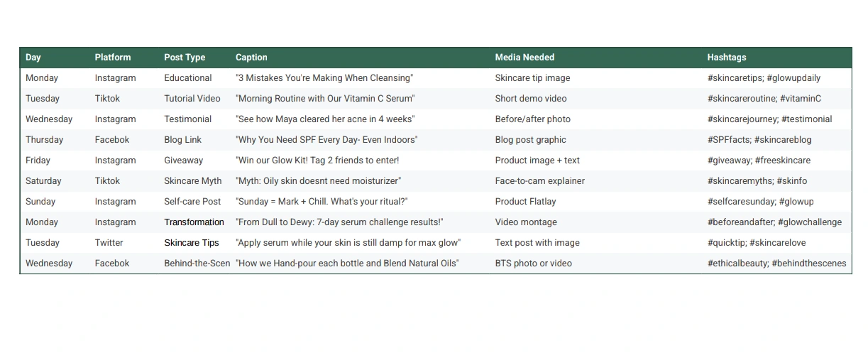Select the Maya acne testimonial caption
868x353 pixels.
point(325,119)
